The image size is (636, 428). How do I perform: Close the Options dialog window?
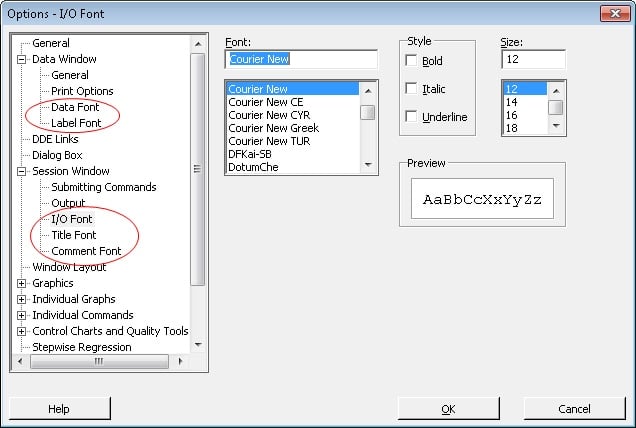pyautogui.click(x=613, y=13)
